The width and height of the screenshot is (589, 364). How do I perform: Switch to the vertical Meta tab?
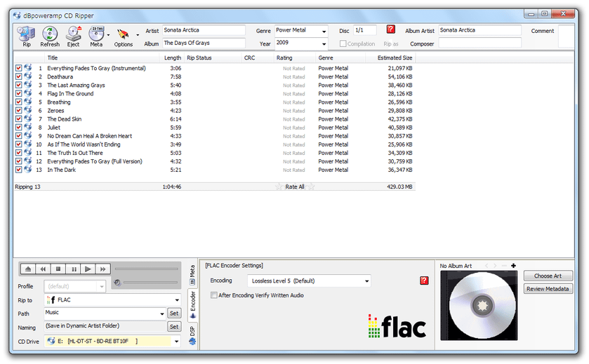tap(192, 275)
